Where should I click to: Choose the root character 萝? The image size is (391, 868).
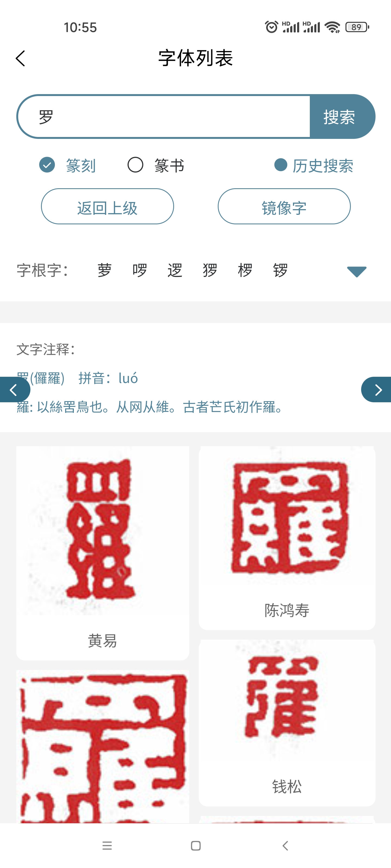[x=105, y=270]
